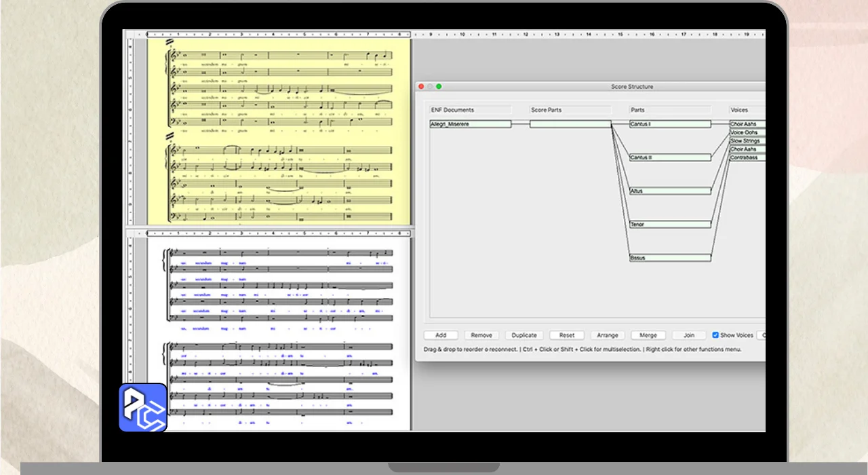Uncheck the Show Voices checkbox
Image resolution: width=868 pixels, height=475 pixels.
tap(715, 335)
